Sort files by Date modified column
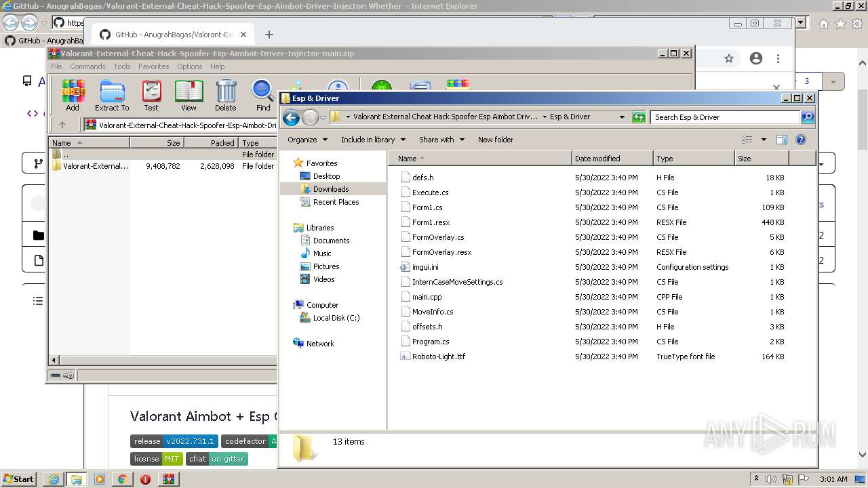Screen dimensions: 868x488 tap(612, 159)
